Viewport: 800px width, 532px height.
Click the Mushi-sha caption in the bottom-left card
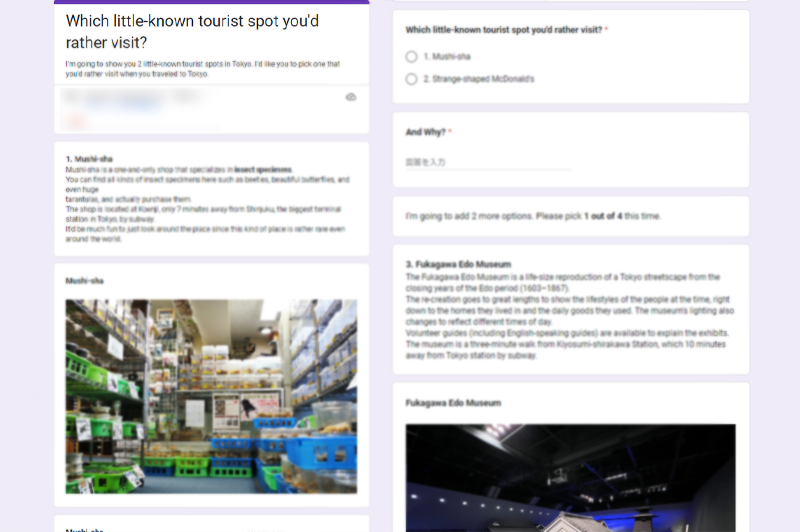point(84,528)
